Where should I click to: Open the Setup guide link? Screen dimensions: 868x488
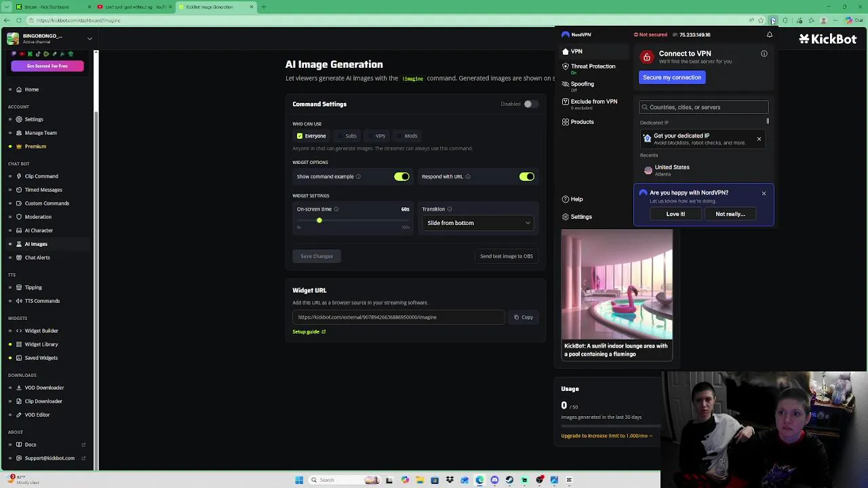pos(309,332)
